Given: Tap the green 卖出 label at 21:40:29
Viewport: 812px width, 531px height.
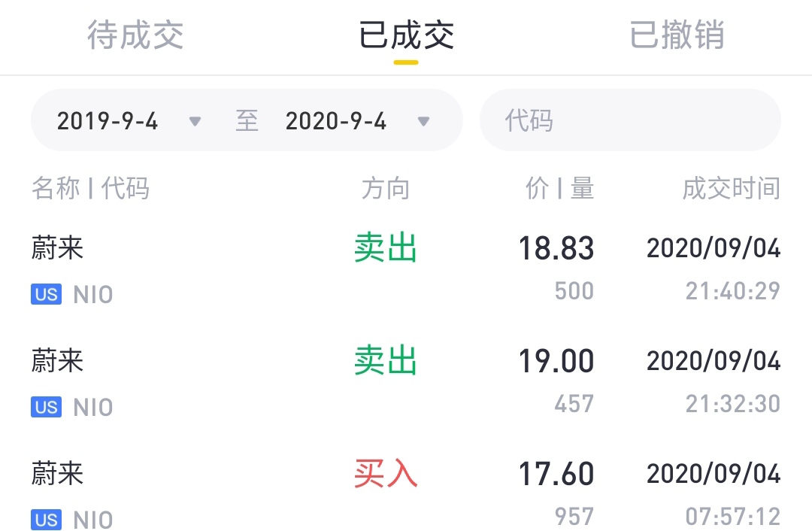Looking at the screenshot, I should (x=386, y=248).
